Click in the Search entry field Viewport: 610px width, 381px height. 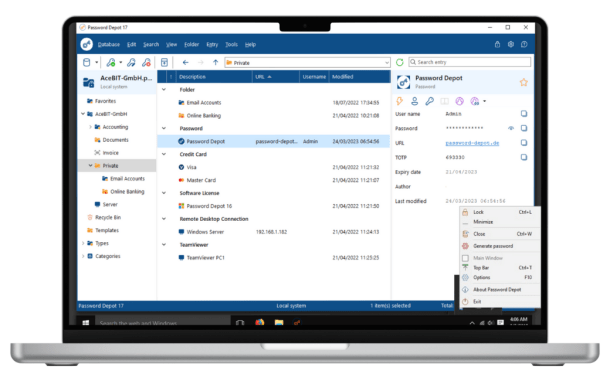click(470, 62)
